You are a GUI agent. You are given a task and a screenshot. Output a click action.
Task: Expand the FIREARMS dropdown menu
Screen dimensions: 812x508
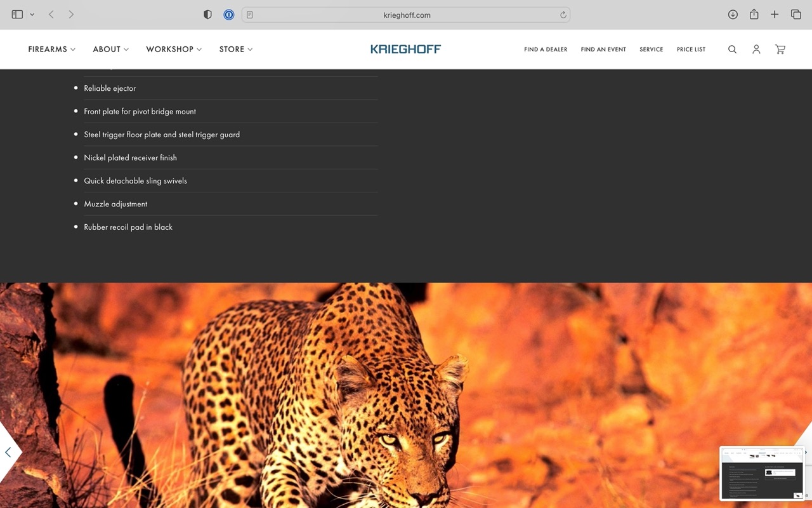51,50
